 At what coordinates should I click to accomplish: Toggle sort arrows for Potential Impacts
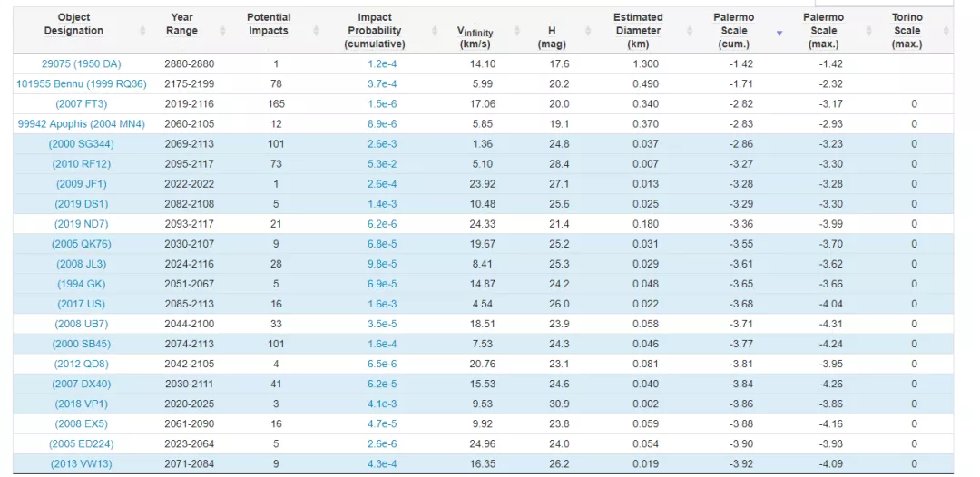pyautogui.click(x=315, y=31)
